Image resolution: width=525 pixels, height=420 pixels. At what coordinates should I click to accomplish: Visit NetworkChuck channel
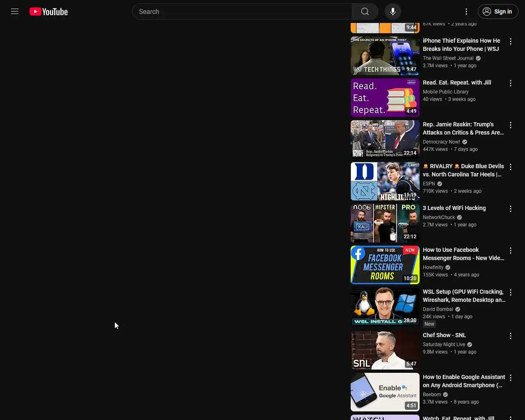pyautogui.click(x=439, y=217)
